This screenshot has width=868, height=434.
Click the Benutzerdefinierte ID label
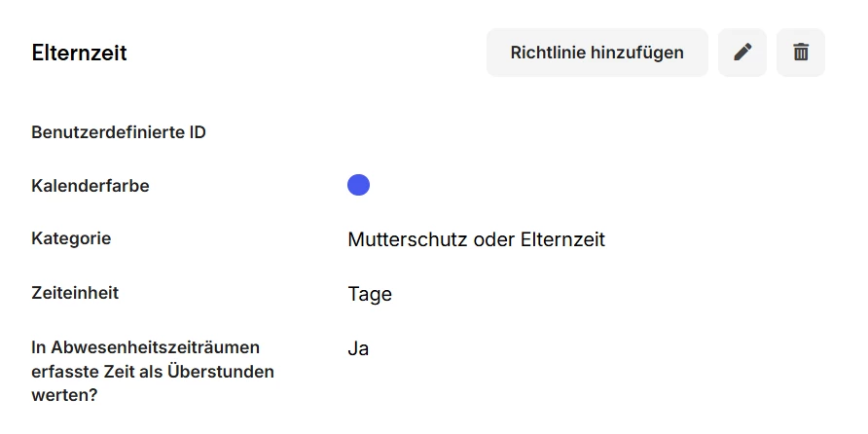click(119, 132)
